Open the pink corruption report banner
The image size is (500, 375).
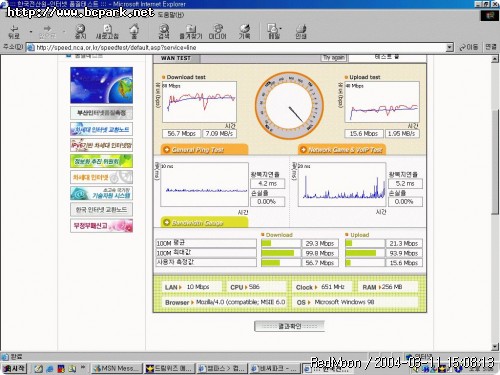click(x=101, y=226)
